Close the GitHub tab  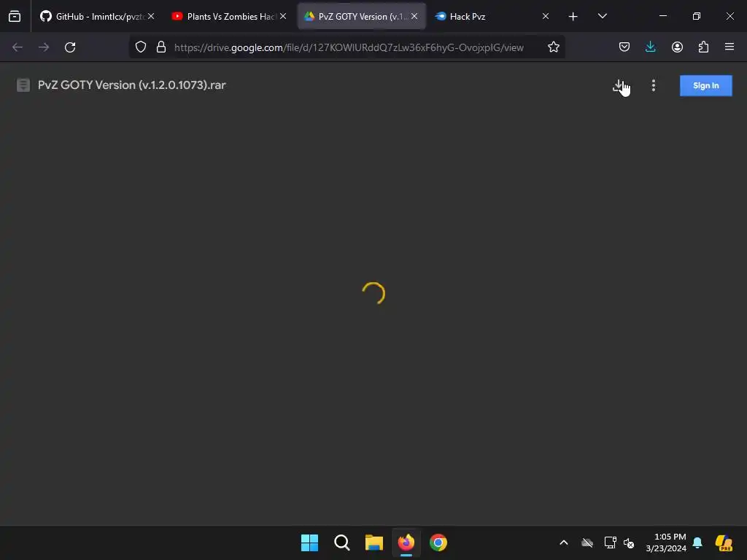(151, 16)
